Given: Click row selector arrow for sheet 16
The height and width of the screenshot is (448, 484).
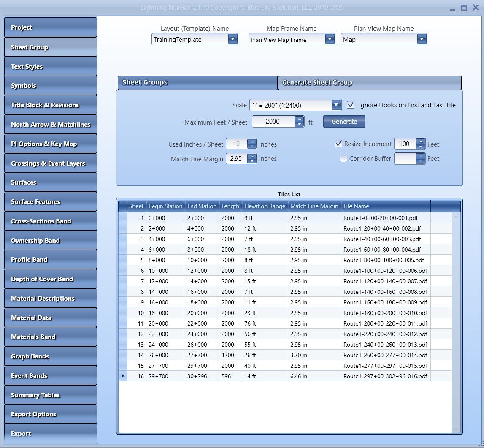Looking at the screenshot, I should (x=122, y=376).
